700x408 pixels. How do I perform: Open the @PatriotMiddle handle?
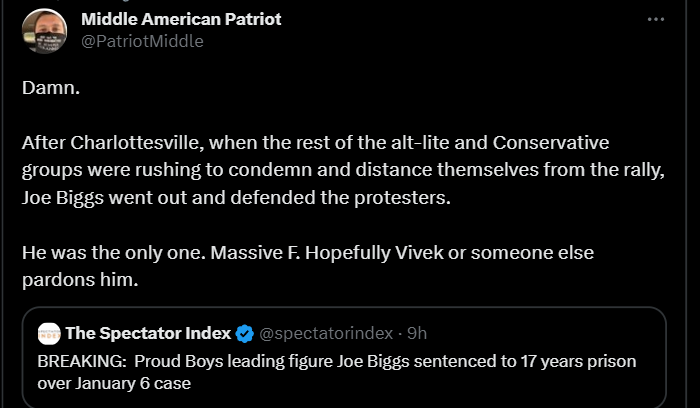pyautogui.click(x=142, y=41)
